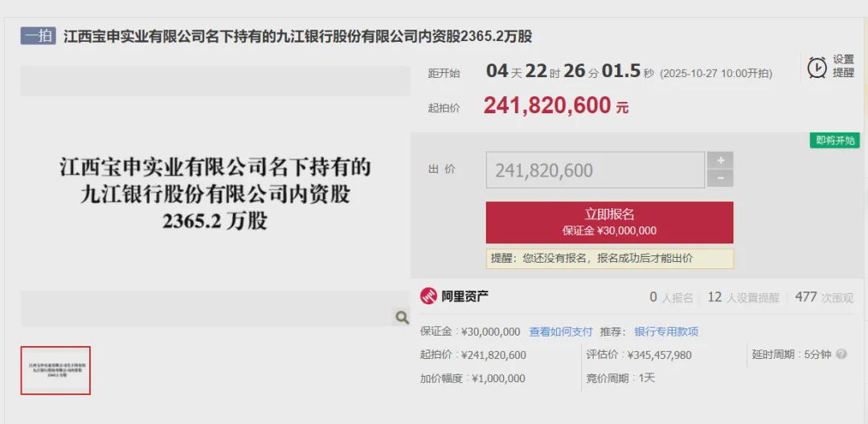Click the main auction preview image
This screenshot has width=868, height=424.
(x=215, y=194)
